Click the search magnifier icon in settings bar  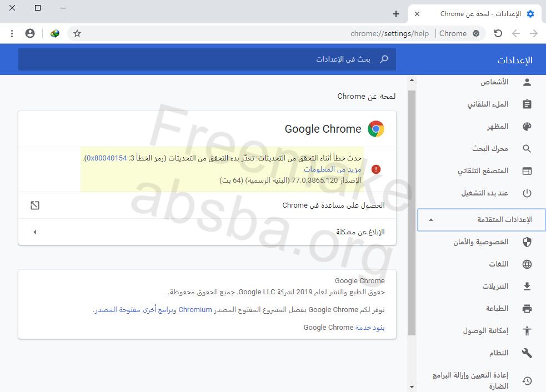pyautogui.click(x=384, y=59)
